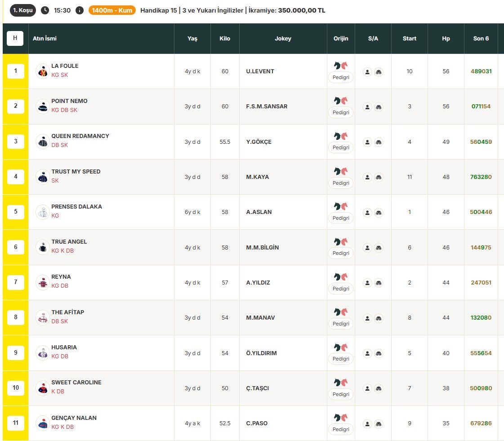This screenshot has width=504, height=441.
Task: Click trainer icon in QUEEN REDAMANCY row
Action: click(x=379, y=142)
